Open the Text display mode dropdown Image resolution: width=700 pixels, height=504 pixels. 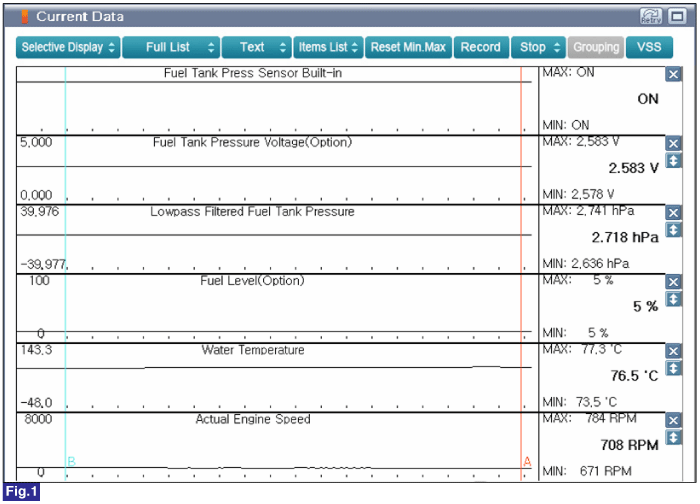click(x=257, y=47)
